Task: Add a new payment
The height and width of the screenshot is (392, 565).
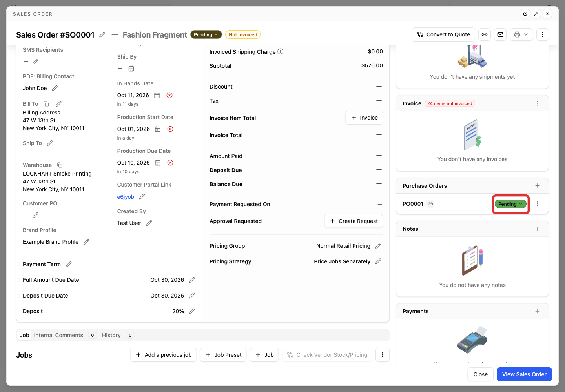Action: click(538, 311)
